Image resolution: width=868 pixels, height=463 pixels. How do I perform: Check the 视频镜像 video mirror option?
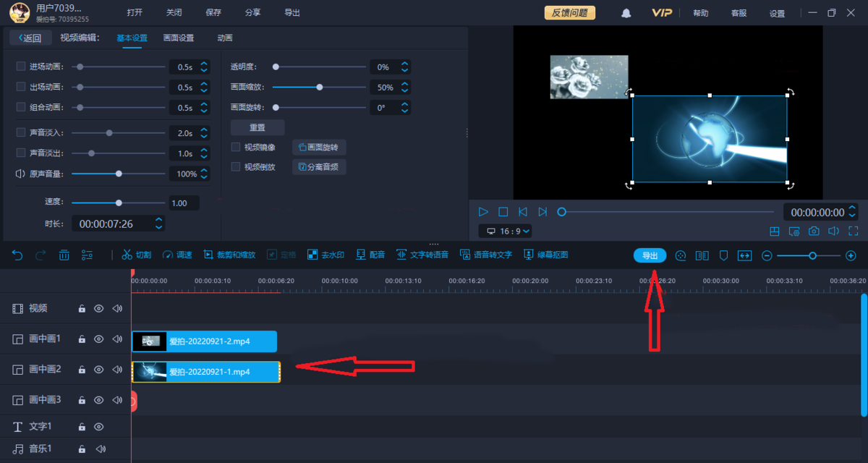click(x=235, y=147)
